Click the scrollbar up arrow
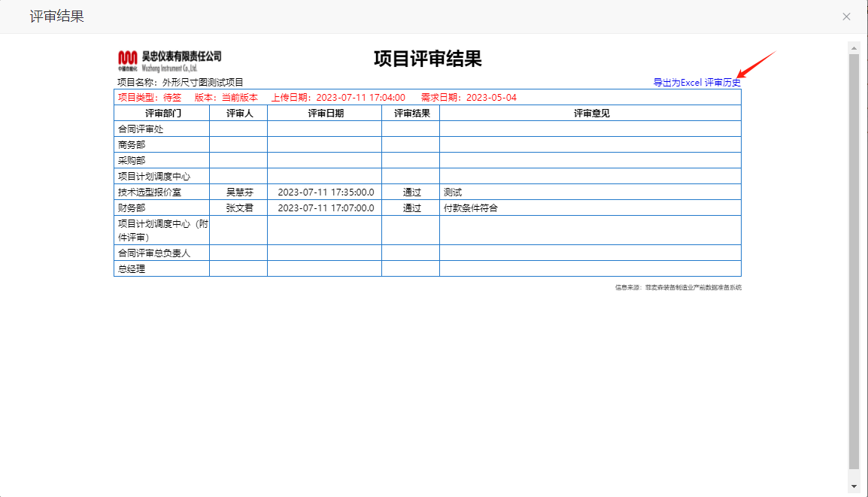The height and width of the screenshot is (497, 868). coord(854,47)
